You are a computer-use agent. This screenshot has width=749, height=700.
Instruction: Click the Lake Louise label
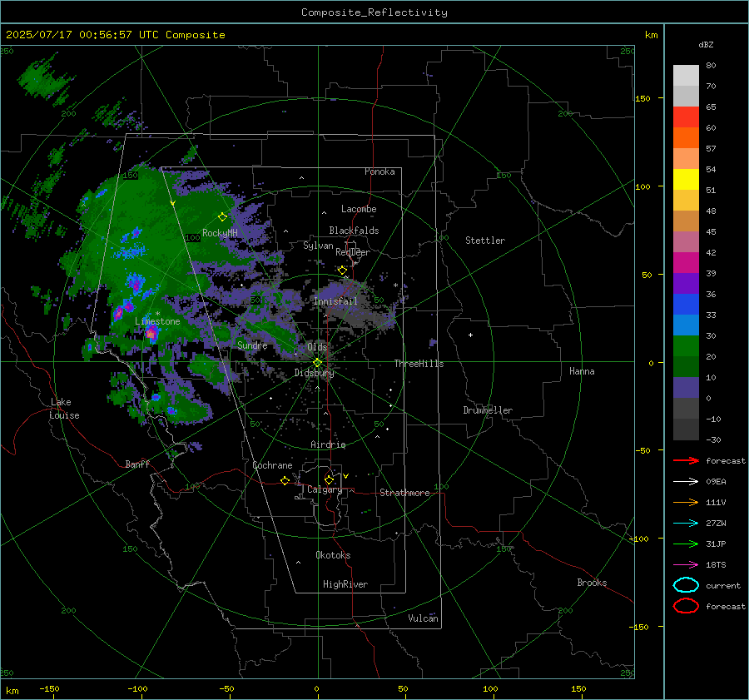(64, 409)
